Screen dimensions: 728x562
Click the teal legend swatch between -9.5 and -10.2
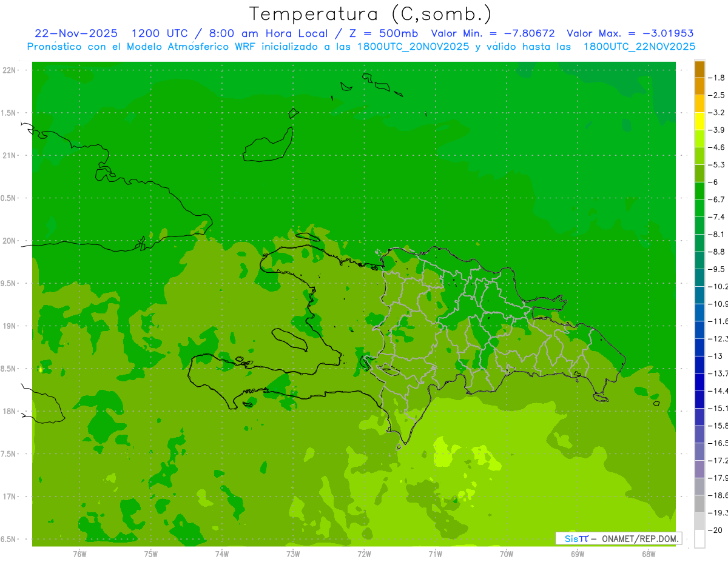pos(699,278)
